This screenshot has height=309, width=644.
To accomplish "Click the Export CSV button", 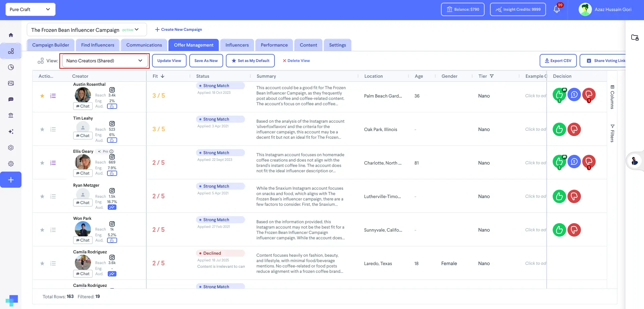I will [x=558, y=61].
